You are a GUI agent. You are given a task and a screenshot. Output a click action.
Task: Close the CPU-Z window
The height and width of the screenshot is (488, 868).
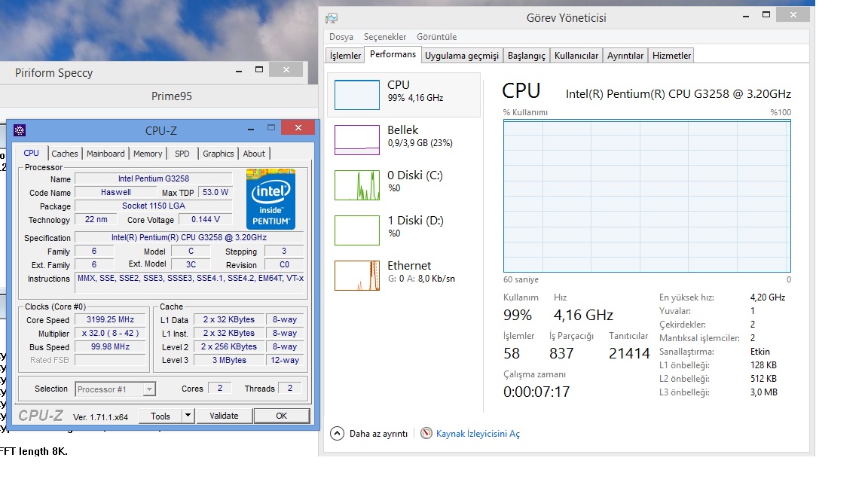tap(298, 128)
